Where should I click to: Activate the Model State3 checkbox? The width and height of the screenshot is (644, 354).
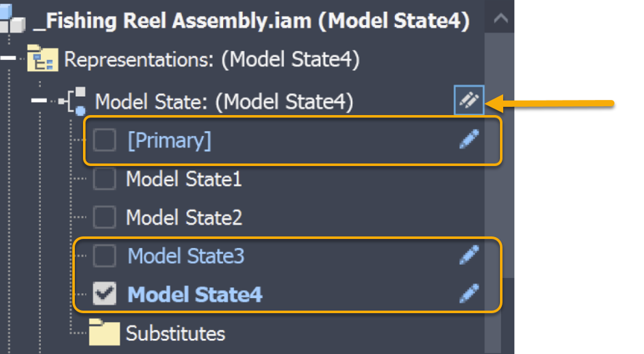(104, 256)
